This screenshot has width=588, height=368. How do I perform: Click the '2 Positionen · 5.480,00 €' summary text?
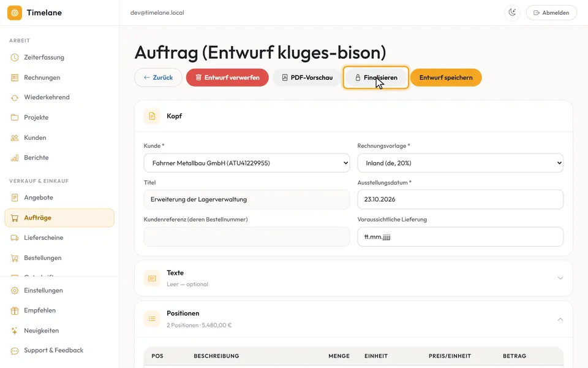tap(199, 325)
